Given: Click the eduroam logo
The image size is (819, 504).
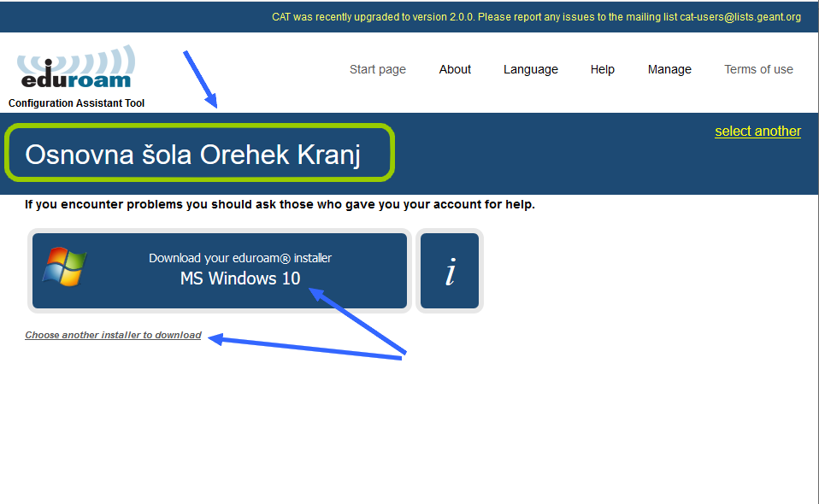Looking at the screenshot, I should click(76, 67).
